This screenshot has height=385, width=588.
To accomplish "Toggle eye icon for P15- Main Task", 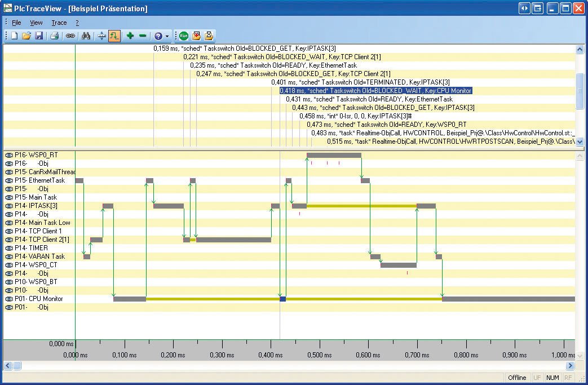I will (9, 197).
